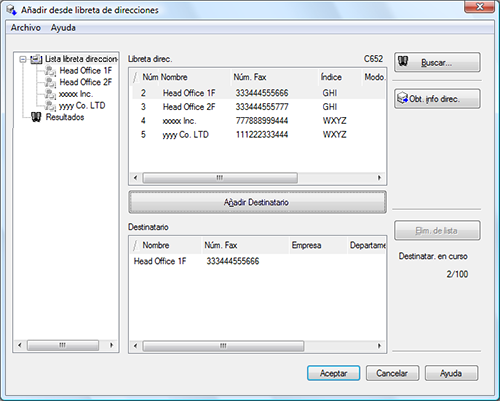Screen dimensions: 500x401
Task: Click contact icon beside yyyy Co. LTD in tree
Action: (x=50, y=105)
